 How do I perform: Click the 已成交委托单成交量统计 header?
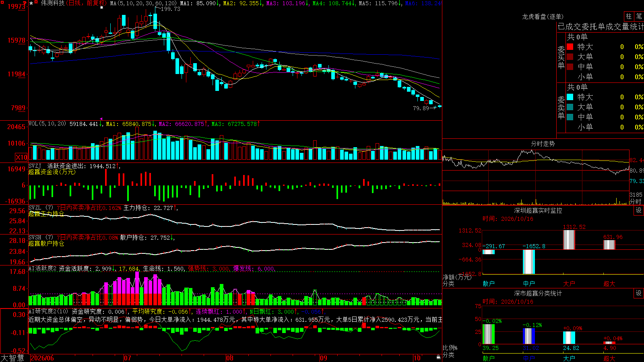click(x=601, y=27)
